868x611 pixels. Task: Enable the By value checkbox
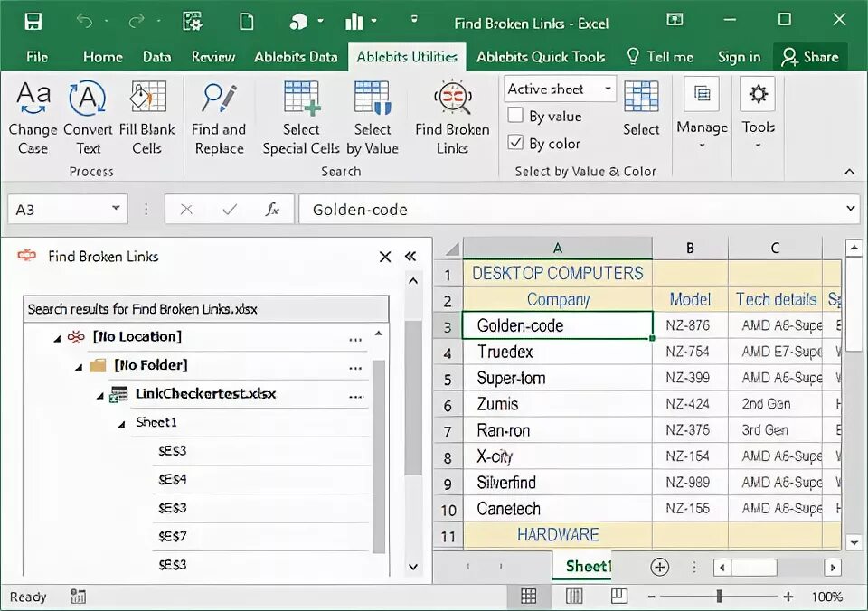coord(515,115)
